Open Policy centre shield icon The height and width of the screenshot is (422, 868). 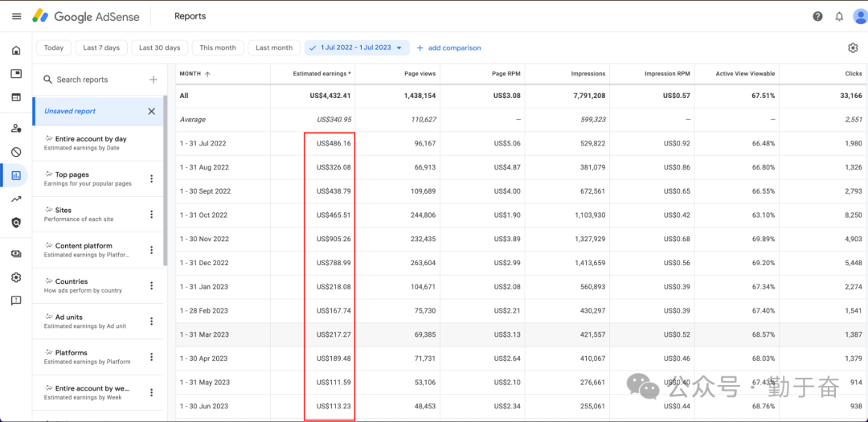(x=16, y=223)
